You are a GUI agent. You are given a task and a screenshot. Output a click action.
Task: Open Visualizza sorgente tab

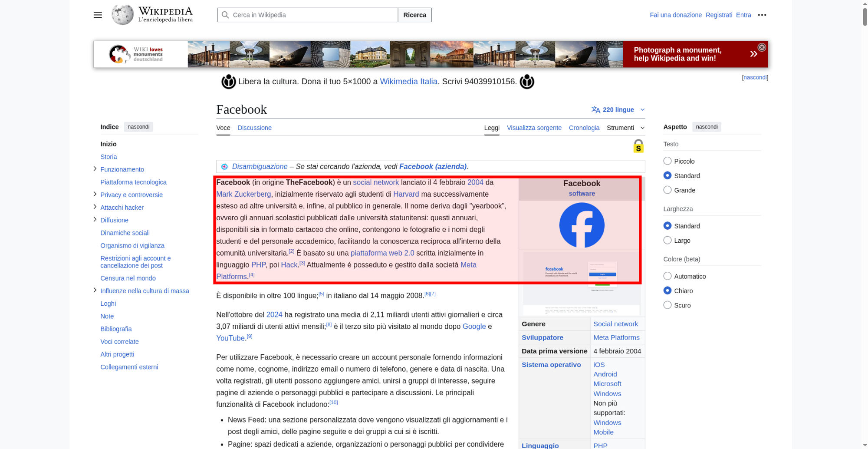tap(534, 128)
